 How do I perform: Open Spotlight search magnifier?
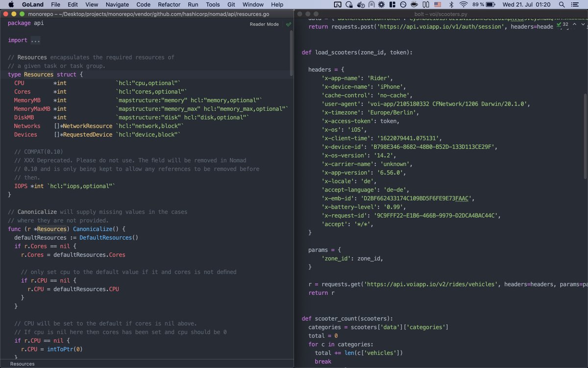point(562,4)
